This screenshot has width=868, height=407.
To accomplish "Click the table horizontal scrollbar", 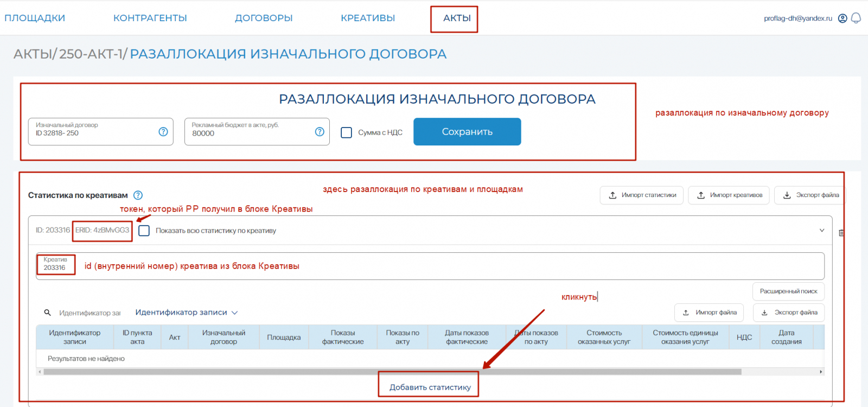I will pos(392,372).
